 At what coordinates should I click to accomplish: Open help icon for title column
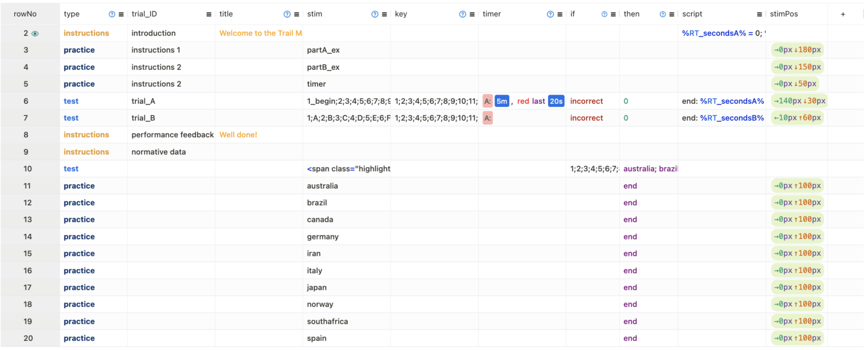click(x=287, y=14)
